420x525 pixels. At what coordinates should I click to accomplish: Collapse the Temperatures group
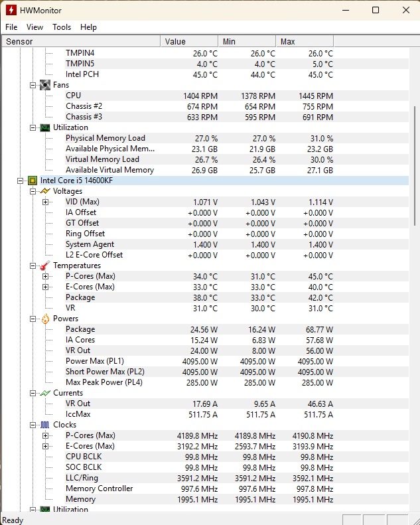point(33,265)
